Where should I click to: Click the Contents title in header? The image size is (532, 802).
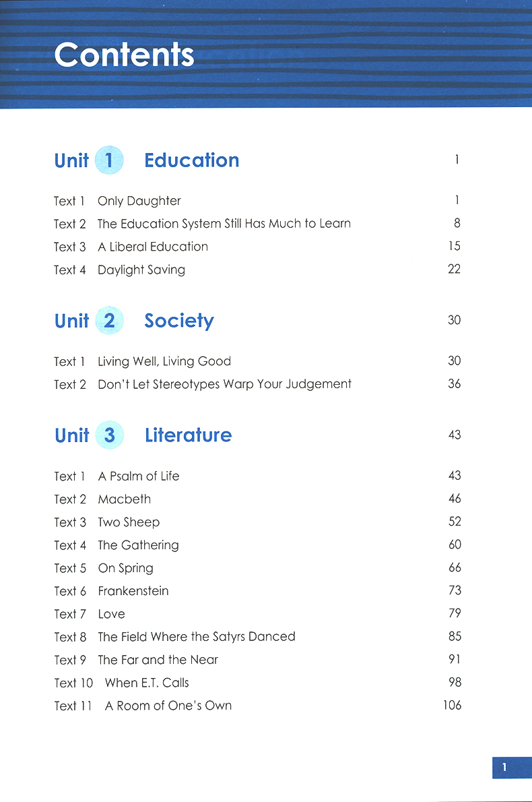click(124, 55)
